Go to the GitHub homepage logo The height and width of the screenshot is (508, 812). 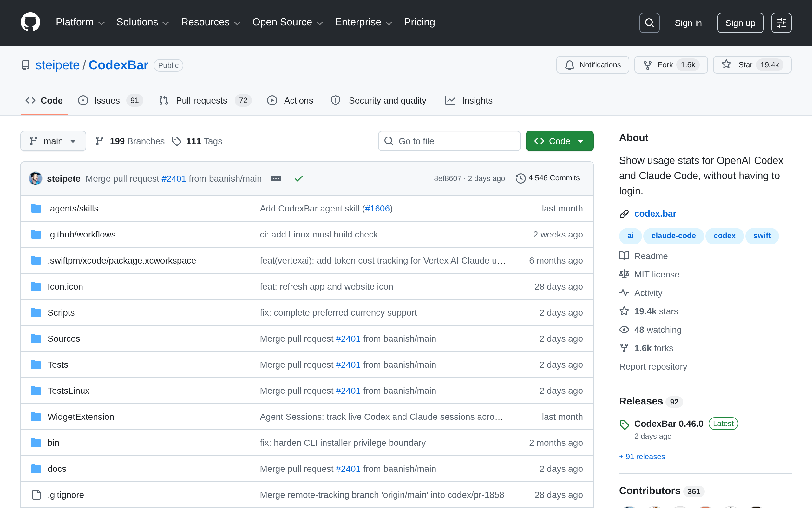[x=30, y=22]
